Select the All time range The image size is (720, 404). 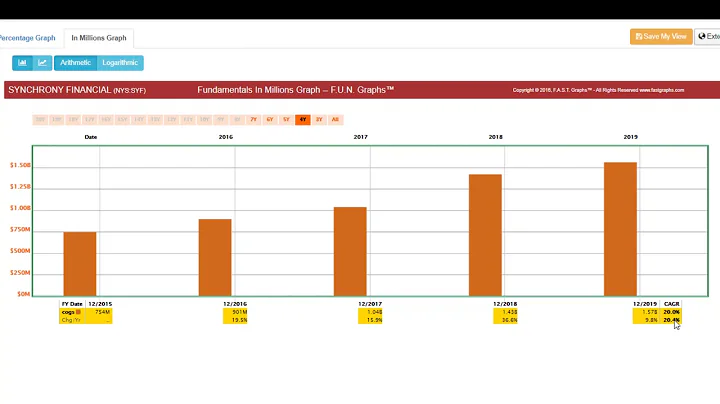tap(335, 119)
